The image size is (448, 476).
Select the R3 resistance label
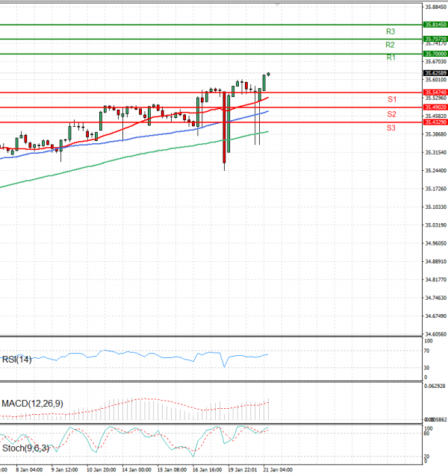point(391,31)
